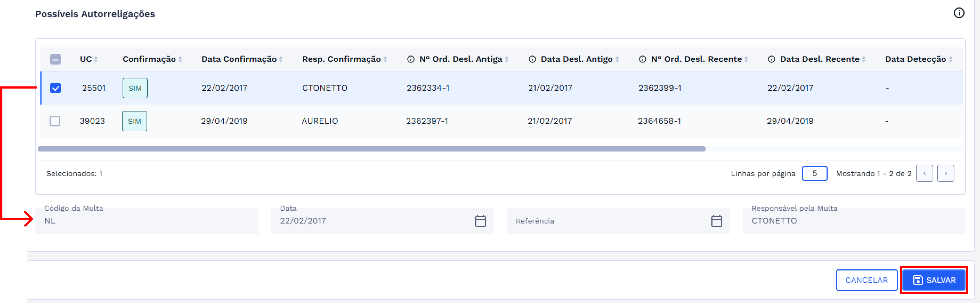The height and width of the screenshot is (303, 980).
Task: Click info icon next to Nº Ord. Desl. Antiga
Action: pos(411,59)
